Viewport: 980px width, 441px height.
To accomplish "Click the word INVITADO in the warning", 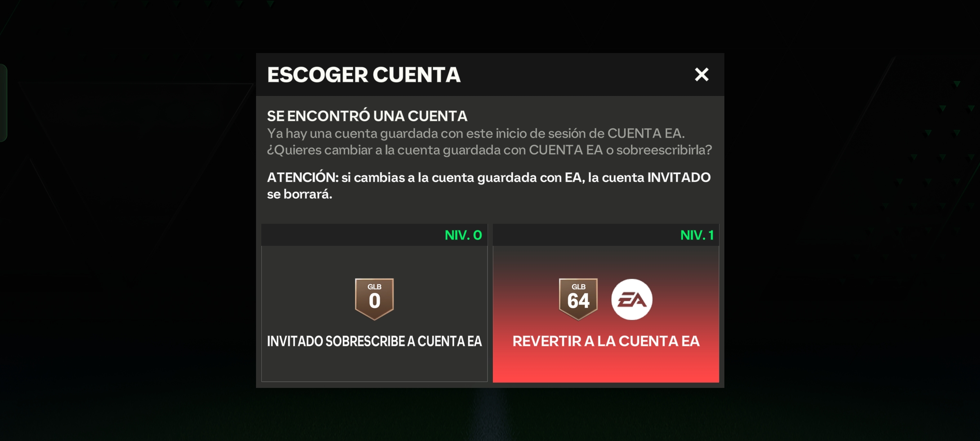I will point(679,178).
